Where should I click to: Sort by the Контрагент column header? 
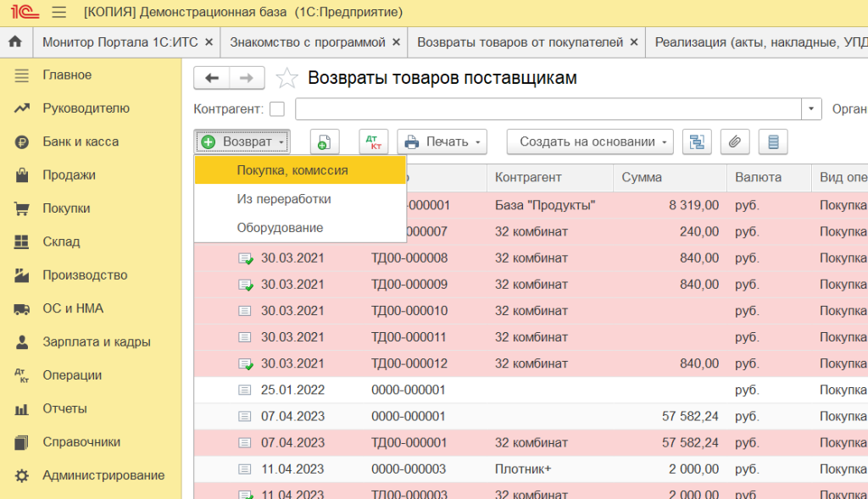click(549, 178)
